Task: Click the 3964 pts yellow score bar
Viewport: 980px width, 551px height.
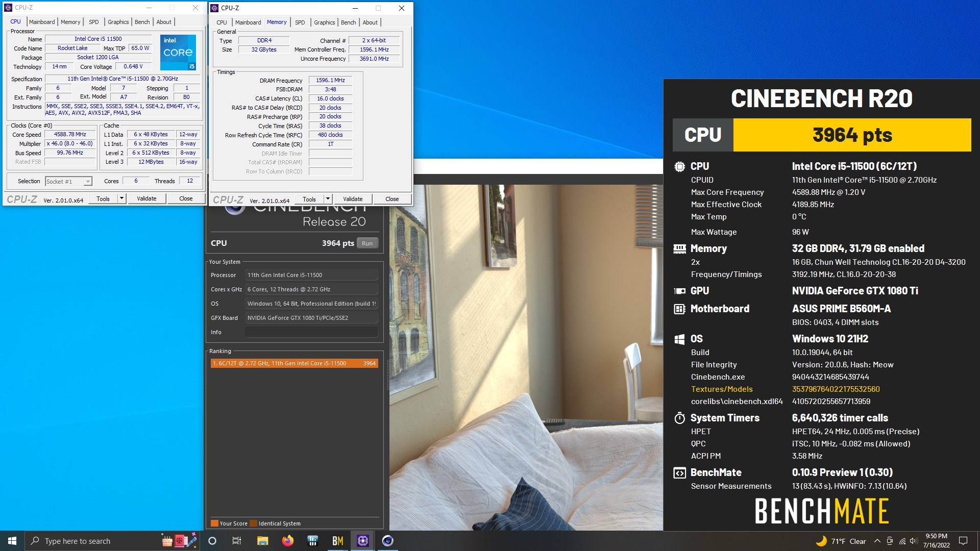Action: click(x=852, y=135)
